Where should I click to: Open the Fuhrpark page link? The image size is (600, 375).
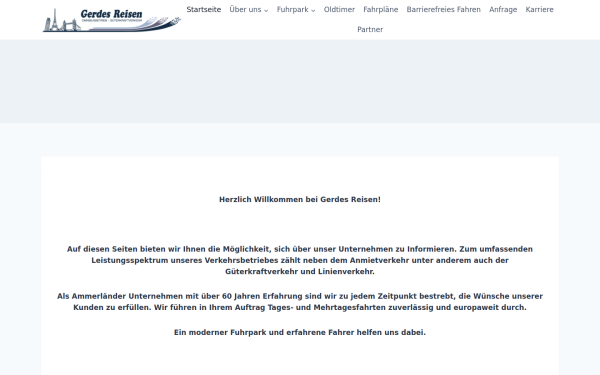292,10
